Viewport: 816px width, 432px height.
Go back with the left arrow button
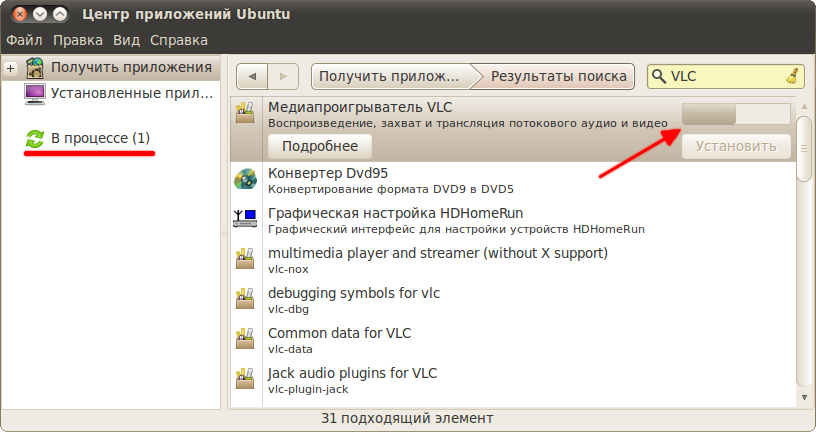[252, 77]
